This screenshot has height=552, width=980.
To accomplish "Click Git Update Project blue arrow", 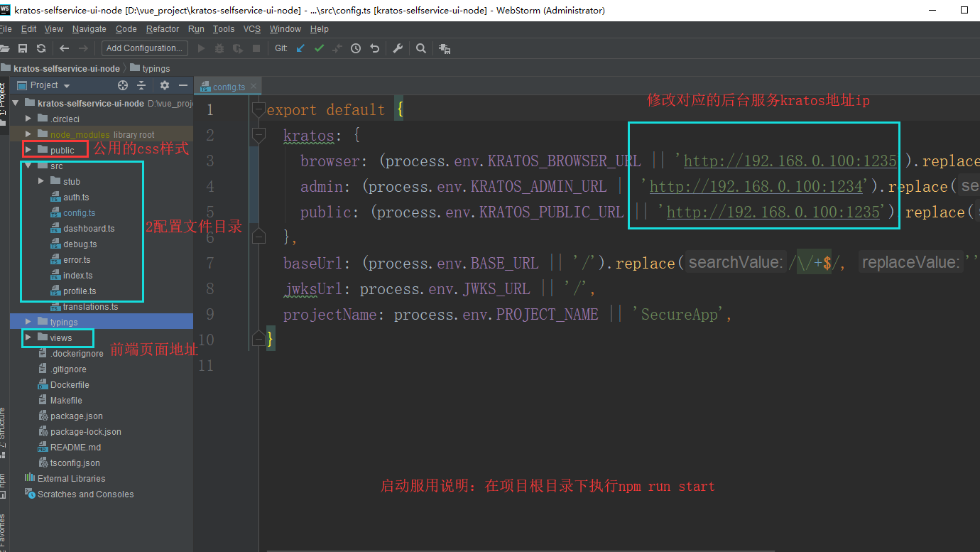I will click(x=300, y=48).
